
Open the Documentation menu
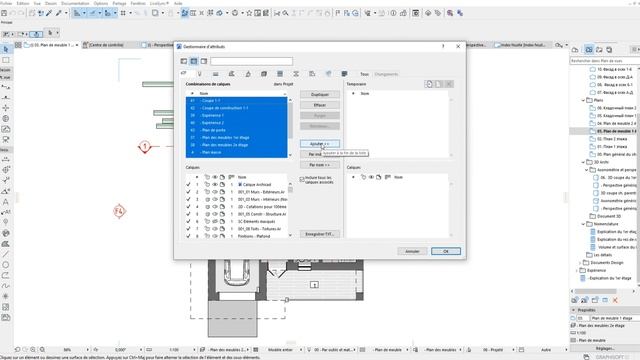click(75, 3)
